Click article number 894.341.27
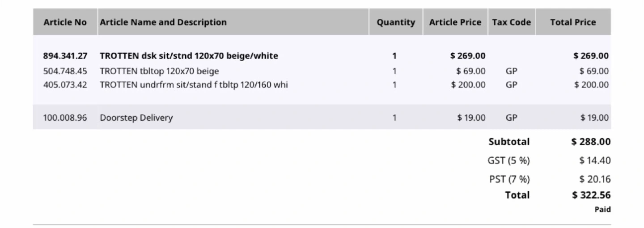Screen dimensions: 644x228 tap(65, 56)
